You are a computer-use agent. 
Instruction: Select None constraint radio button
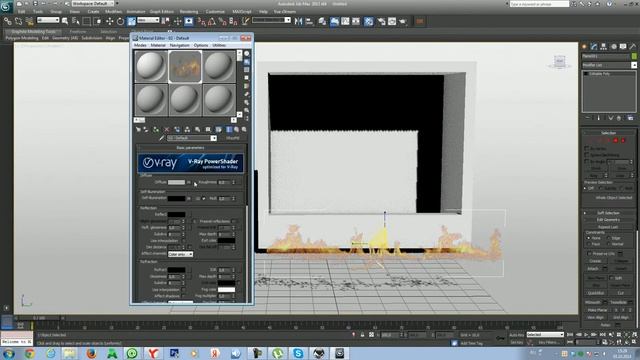(x=589, y=238)
